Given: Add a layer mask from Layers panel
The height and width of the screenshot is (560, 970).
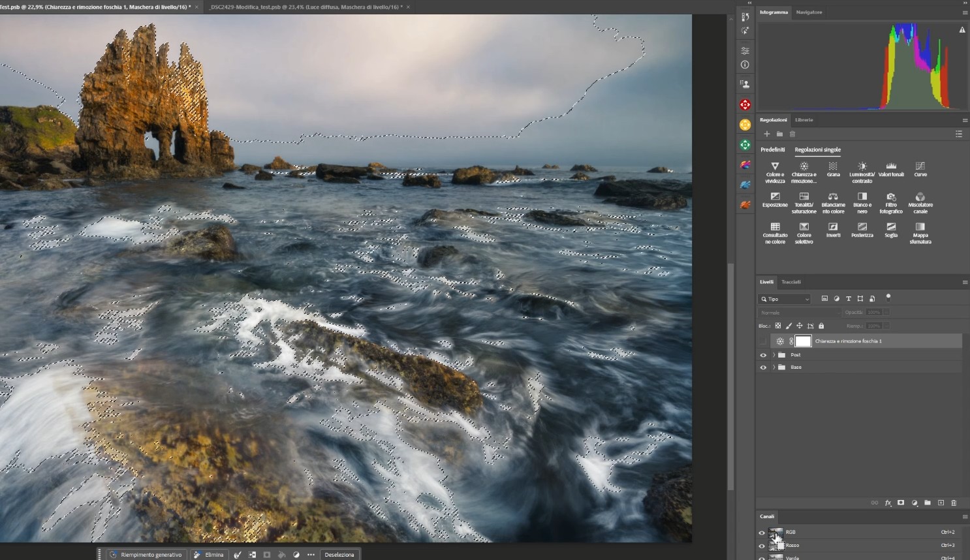Looking at the screenshot, I should coord(901,503).
